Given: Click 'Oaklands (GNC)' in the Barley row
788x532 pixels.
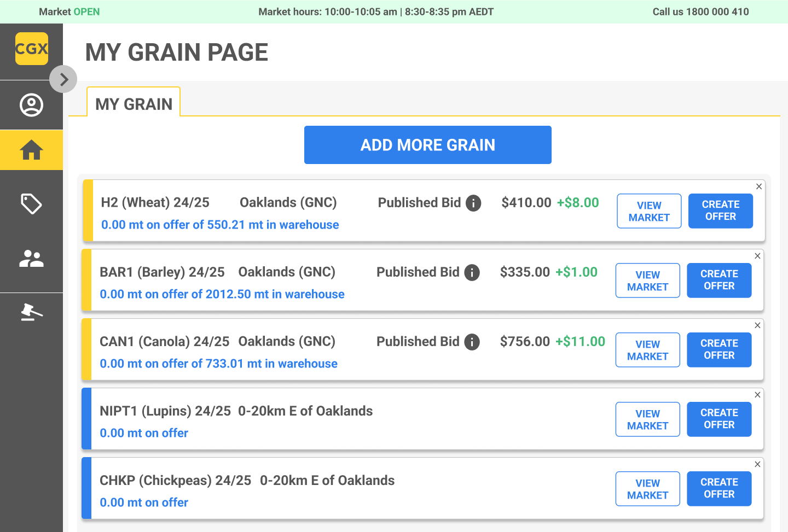Looking at the screenshot, I should pyautogui.click(x=287, y=272).
